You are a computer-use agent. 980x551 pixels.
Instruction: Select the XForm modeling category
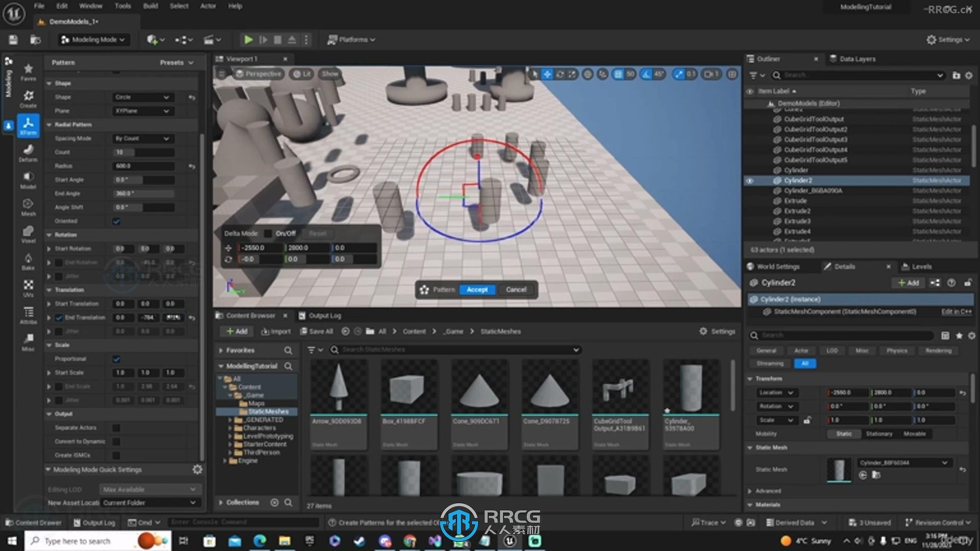[x=28, y=126]
